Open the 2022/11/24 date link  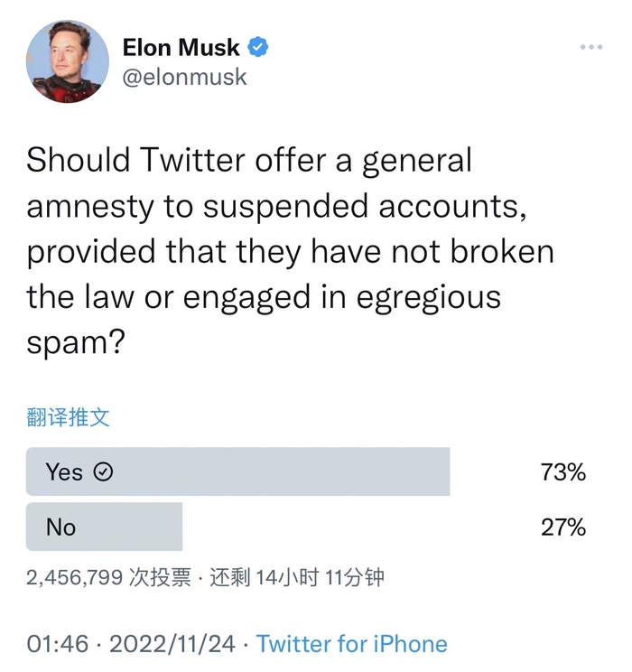[x=172, y=644]
